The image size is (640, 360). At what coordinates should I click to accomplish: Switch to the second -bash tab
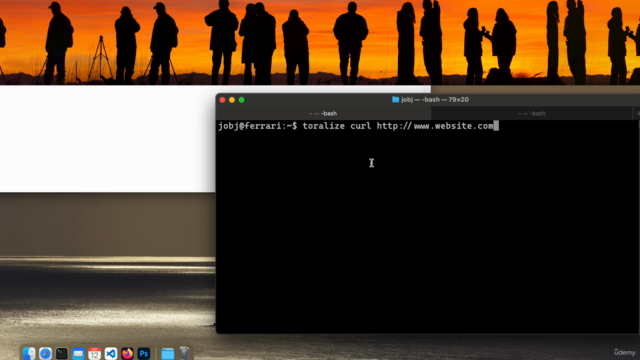point(531,113)
